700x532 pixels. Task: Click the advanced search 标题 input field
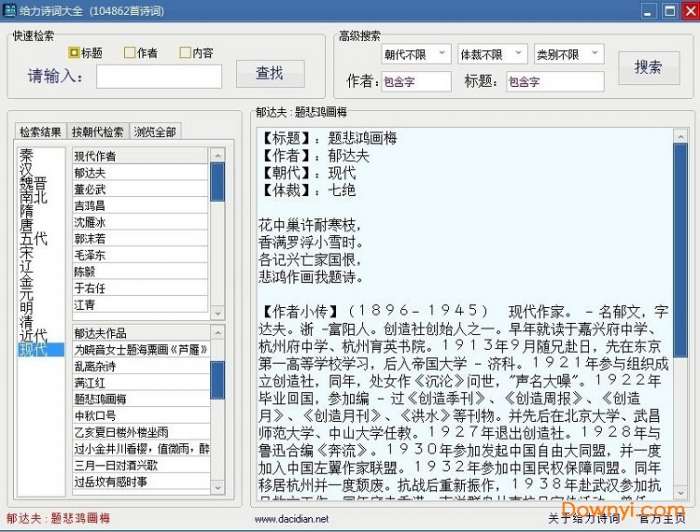tap(555, 82)
